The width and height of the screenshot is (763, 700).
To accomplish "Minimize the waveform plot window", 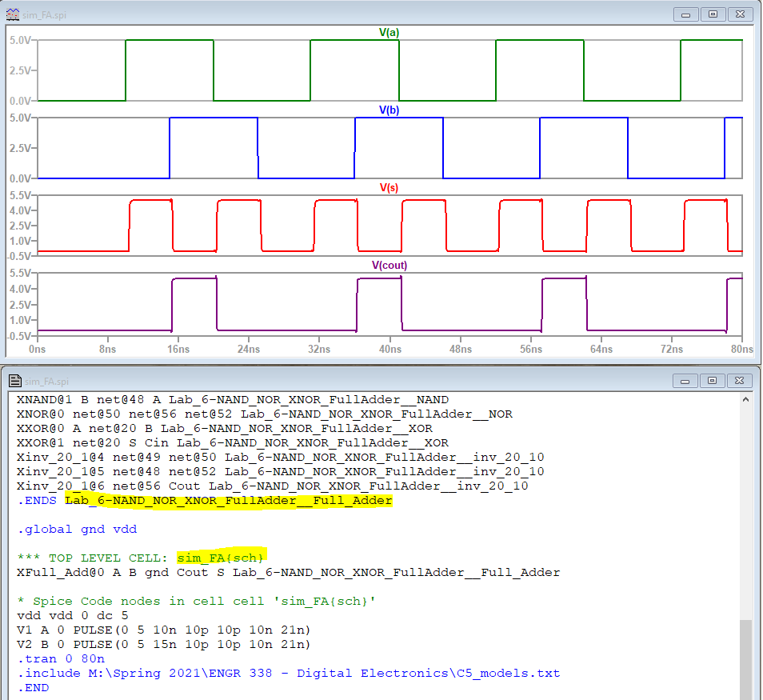I will (x=686, y=14).
